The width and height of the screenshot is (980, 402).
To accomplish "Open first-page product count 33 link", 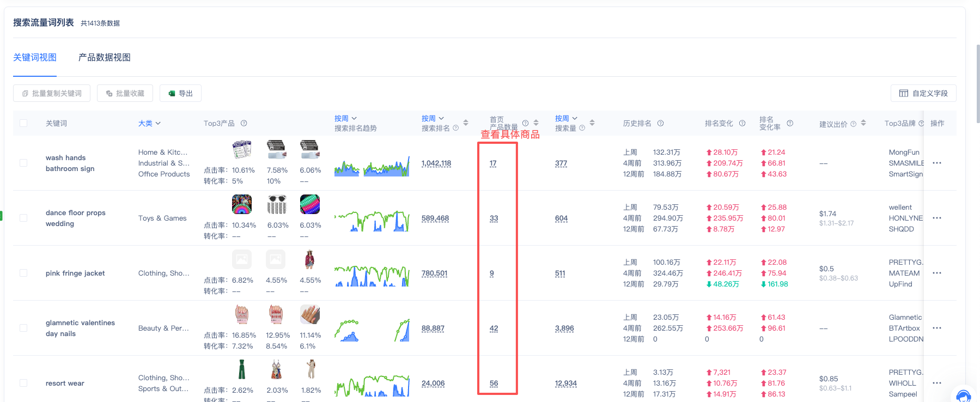I will click(x=494, y=218).
